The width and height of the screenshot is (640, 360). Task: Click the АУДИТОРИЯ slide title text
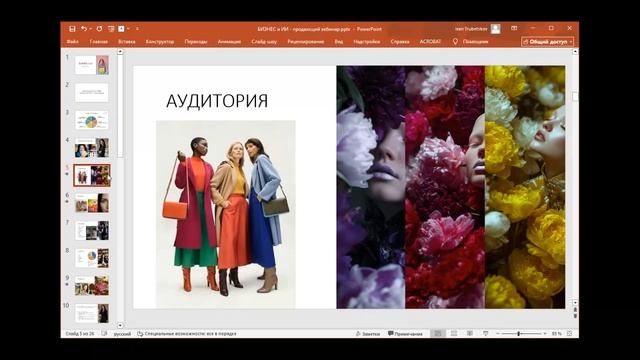pos(217,101)
